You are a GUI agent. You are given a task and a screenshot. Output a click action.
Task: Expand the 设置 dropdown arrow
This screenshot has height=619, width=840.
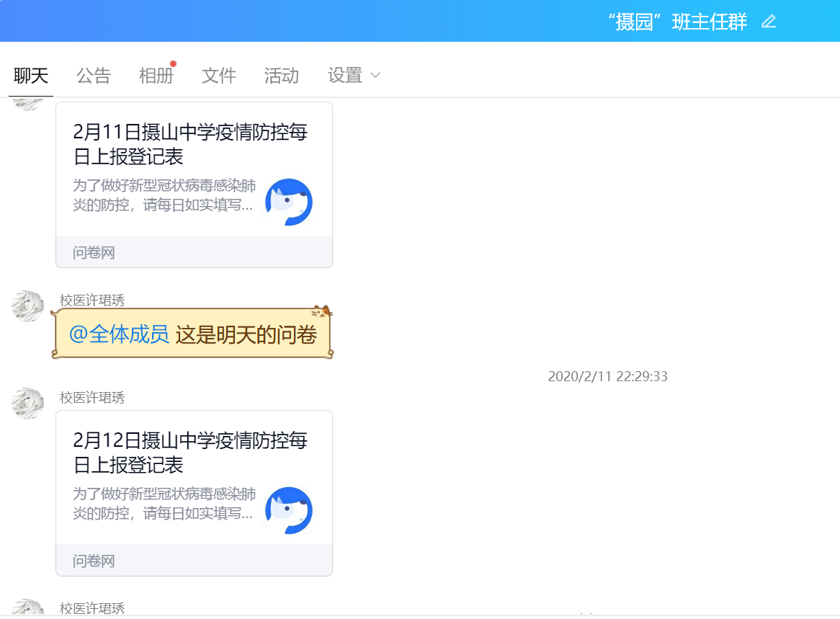pyautogui.click(x=375, y=76)
